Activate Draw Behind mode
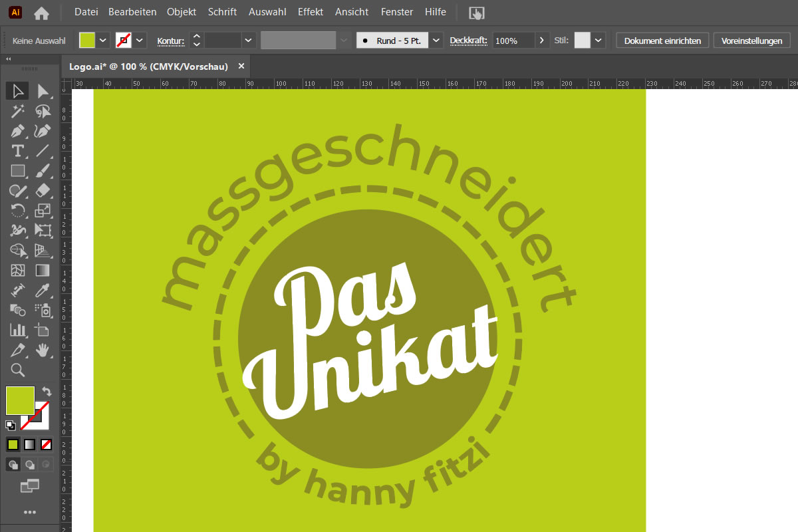Image resolution: width=798 pixels, height=532 pixels. click(x=30, y=464)
